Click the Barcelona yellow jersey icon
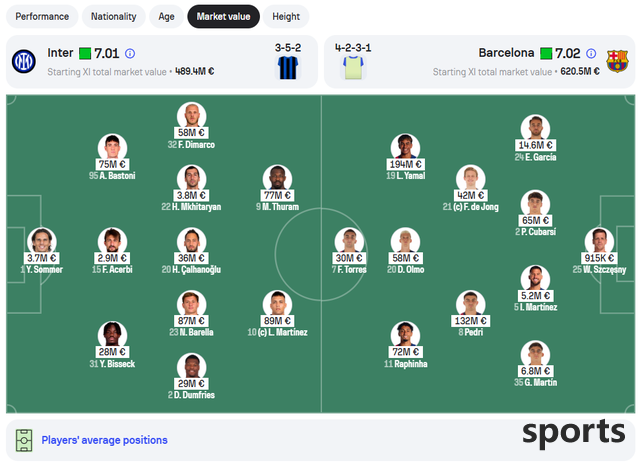 pos(353,67)
